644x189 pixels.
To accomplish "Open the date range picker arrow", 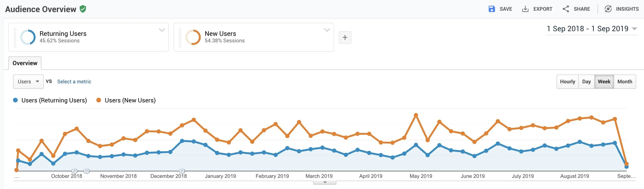I will point(634,29).
